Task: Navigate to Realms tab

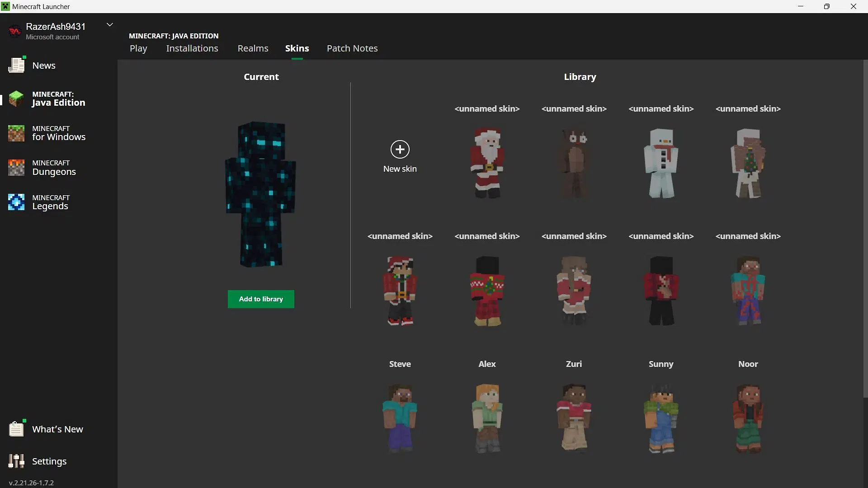Action: (x=253, y=47)
